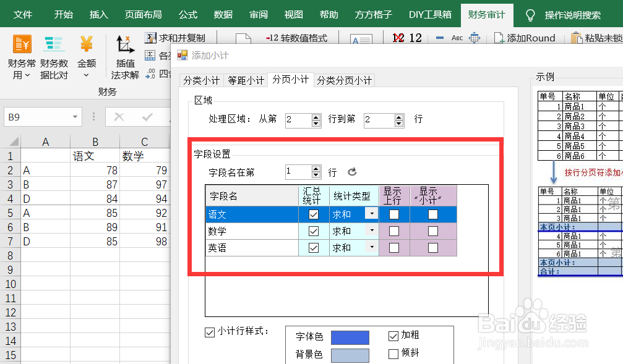Click the 财务数据比对 icon
The width and height of the screenshot is (623, 364).
click(x=54, y=44)
